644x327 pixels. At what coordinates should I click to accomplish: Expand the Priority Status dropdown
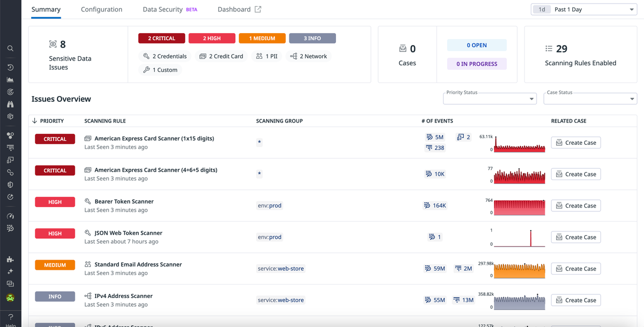pyautogui.click(x=489, y=99)
